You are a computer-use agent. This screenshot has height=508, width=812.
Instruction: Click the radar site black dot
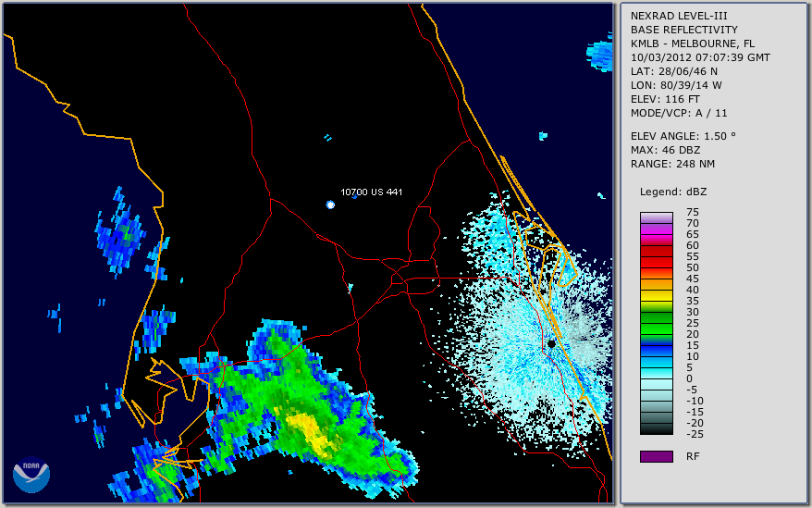(551, 343)
